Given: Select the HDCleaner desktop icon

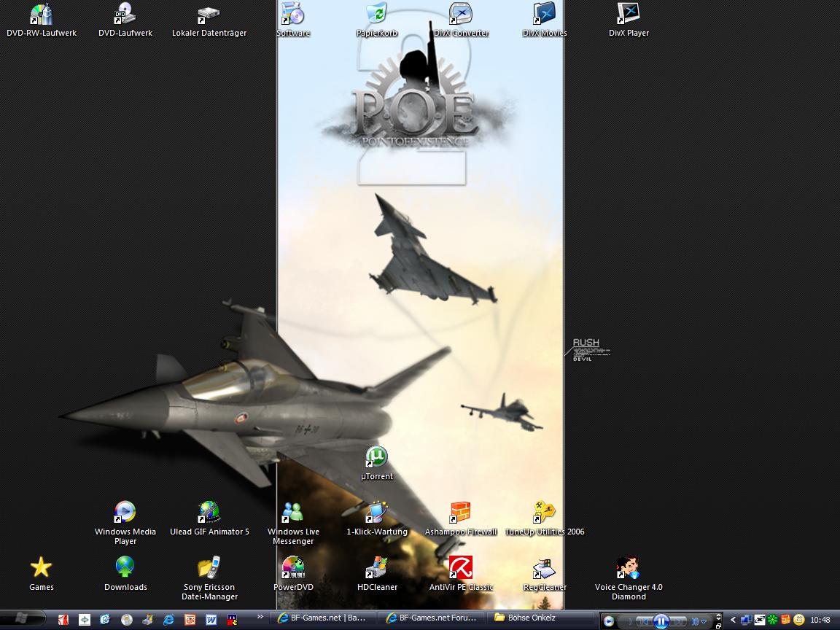Looking at the screenshot, I should click(376, 575).
